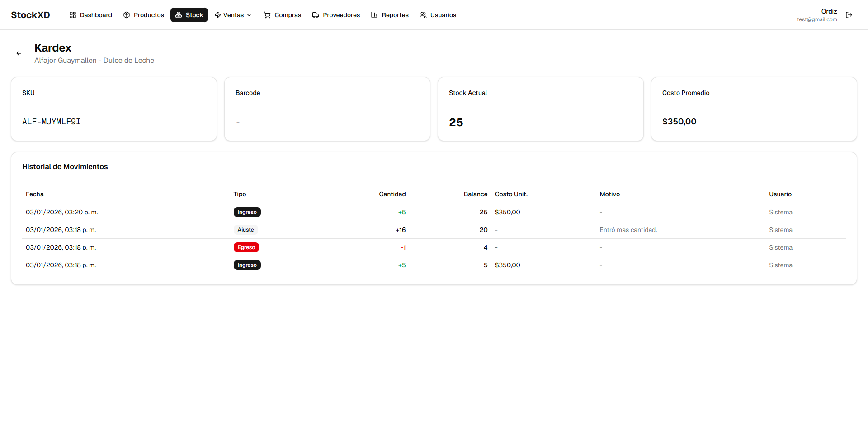The image size is (868, 430).
Task: Click the Dashboard grid icon
Action: pyautogui.click(x=73, y=15)
